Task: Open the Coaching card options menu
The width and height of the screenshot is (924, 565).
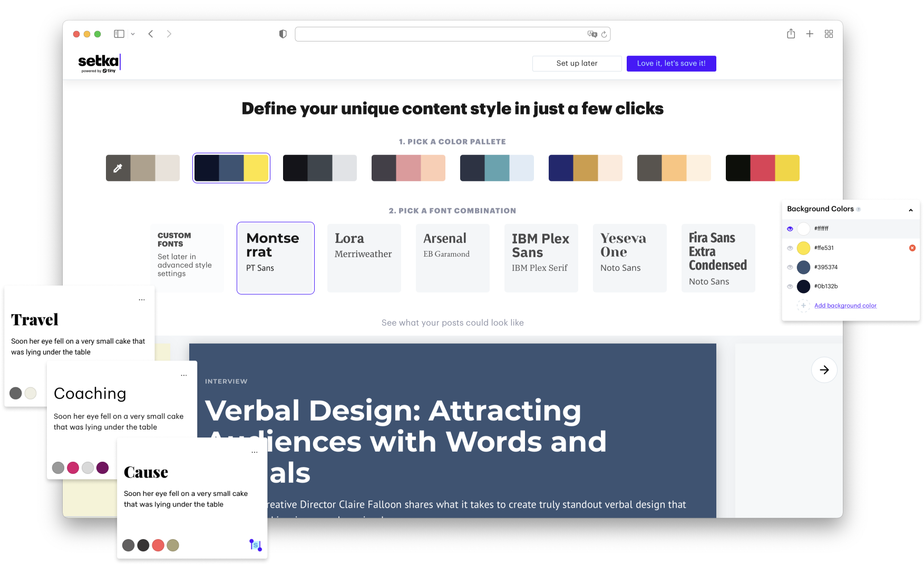Action: click(x=184, y=375)
